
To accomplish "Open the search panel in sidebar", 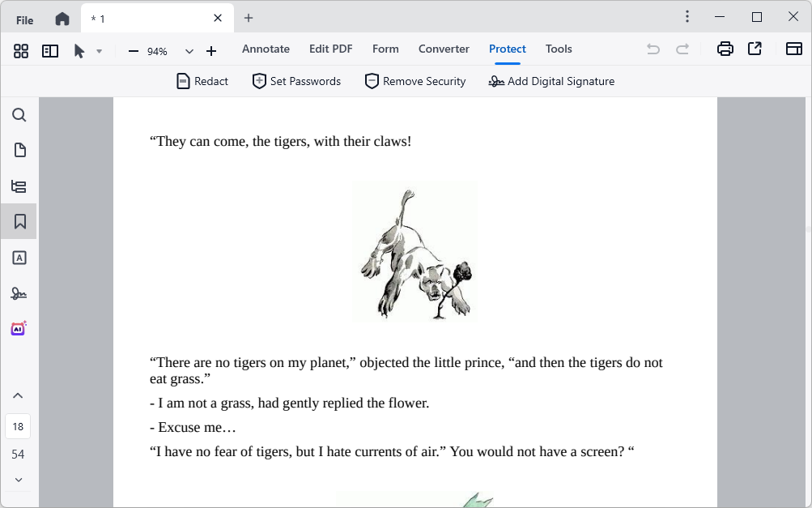I will 19,115.
